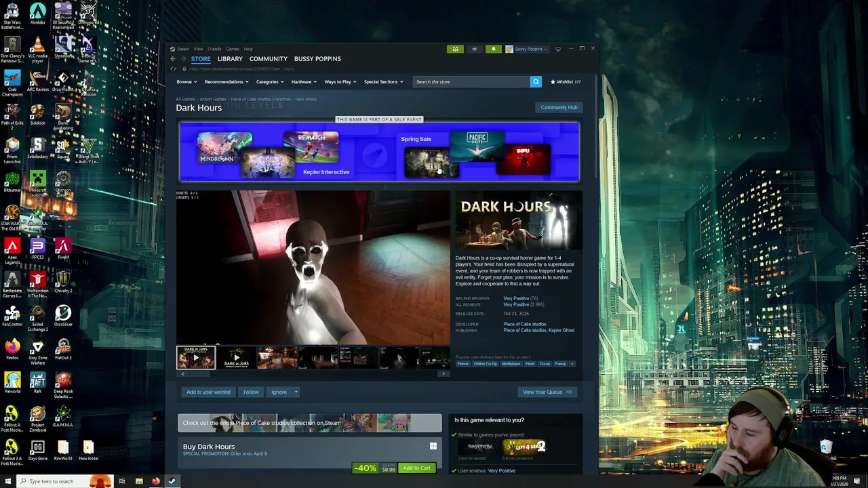Go back with Steam's back arrow

click(173, 59)
